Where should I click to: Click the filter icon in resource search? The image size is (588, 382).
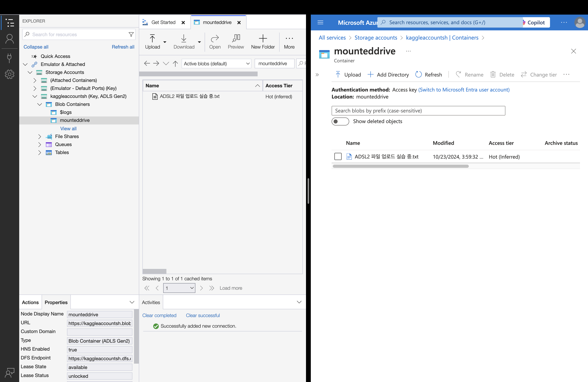[131, 35]
